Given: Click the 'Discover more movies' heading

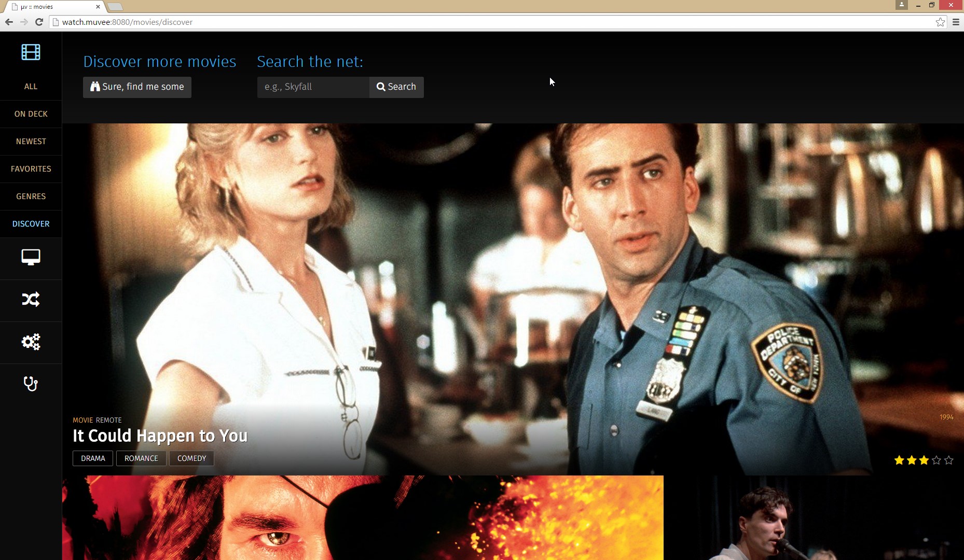Looking at the screenshot, I should click(160, 61).
